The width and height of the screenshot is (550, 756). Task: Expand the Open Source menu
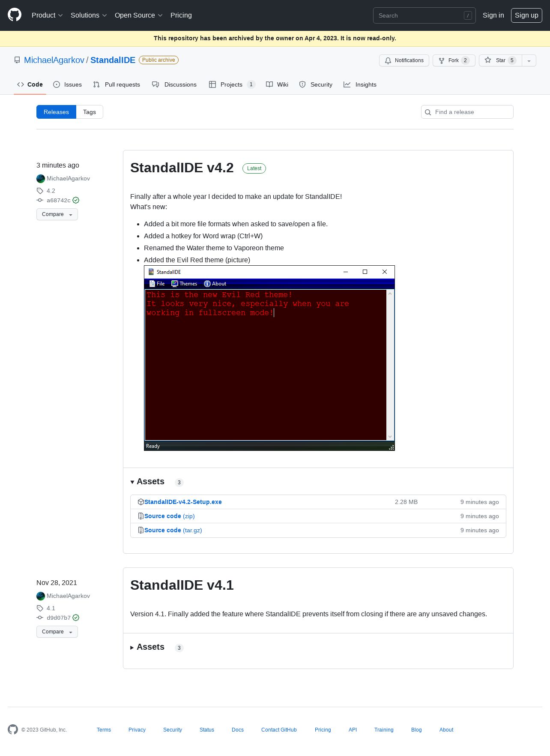tap(138, 15)
